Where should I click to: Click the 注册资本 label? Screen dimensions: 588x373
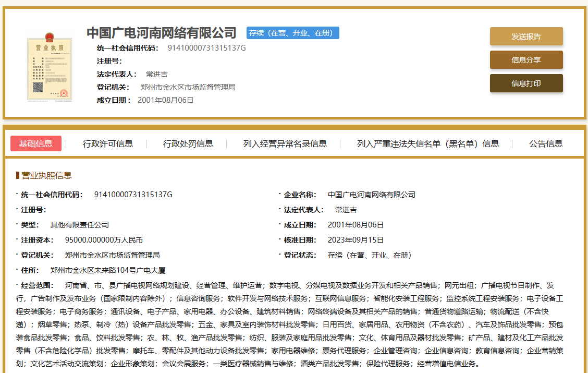[37, 240]
